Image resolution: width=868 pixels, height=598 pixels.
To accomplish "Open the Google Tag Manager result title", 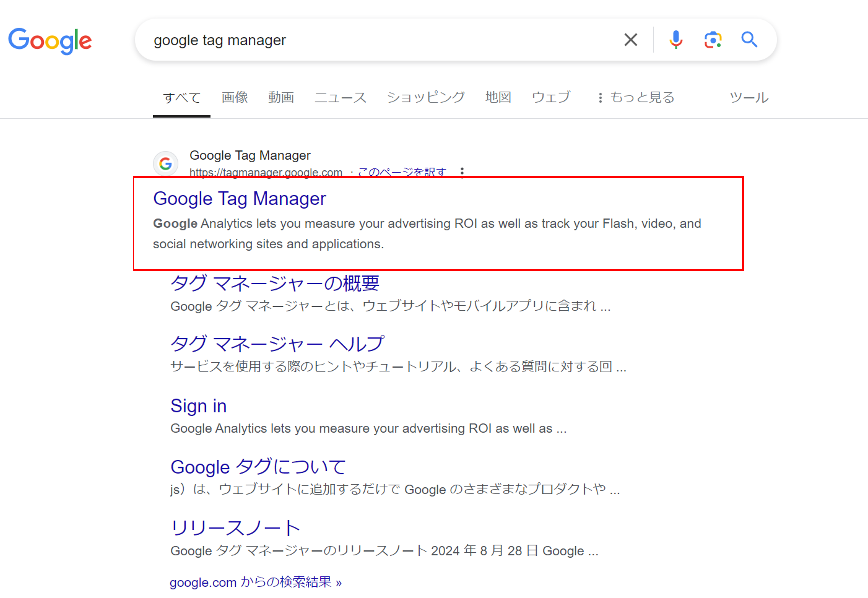I will [x=240, y=199].
